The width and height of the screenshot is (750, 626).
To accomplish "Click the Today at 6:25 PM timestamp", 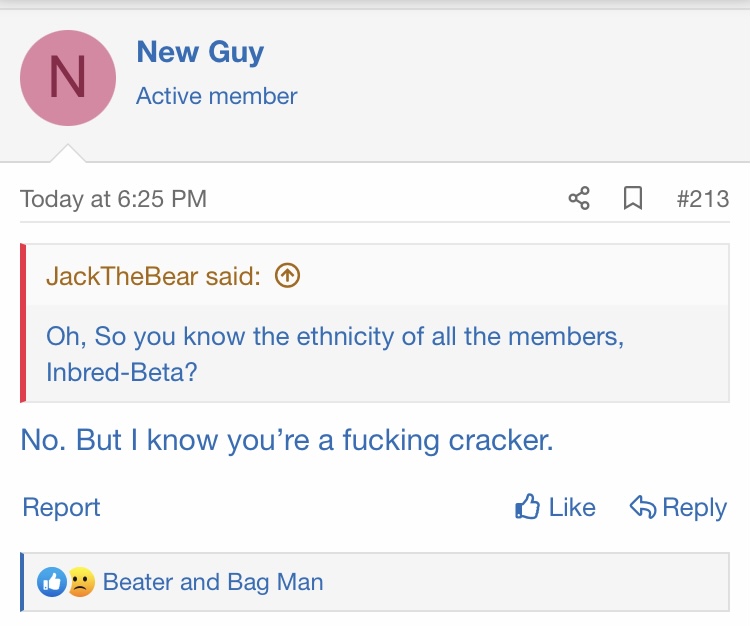I will click(x=113, y=199).
